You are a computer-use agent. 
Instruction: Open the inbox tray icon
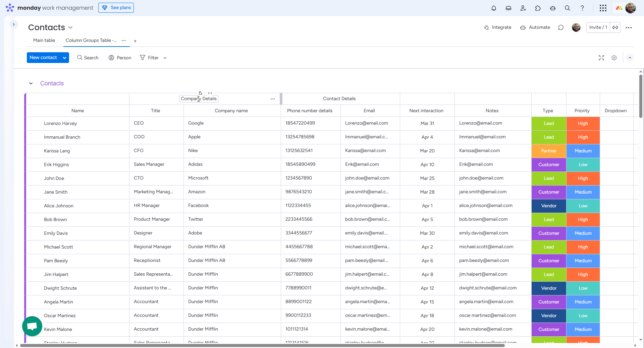508,8
